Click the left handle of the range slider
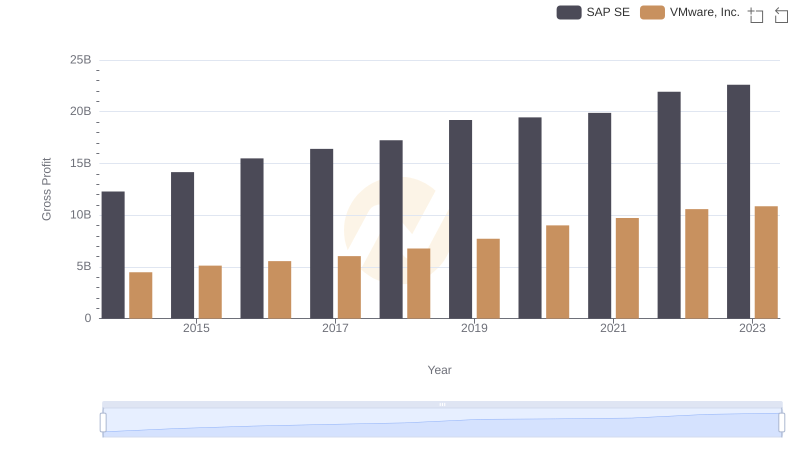This screenshot has height=461, width=800. (x=103, y=423)
